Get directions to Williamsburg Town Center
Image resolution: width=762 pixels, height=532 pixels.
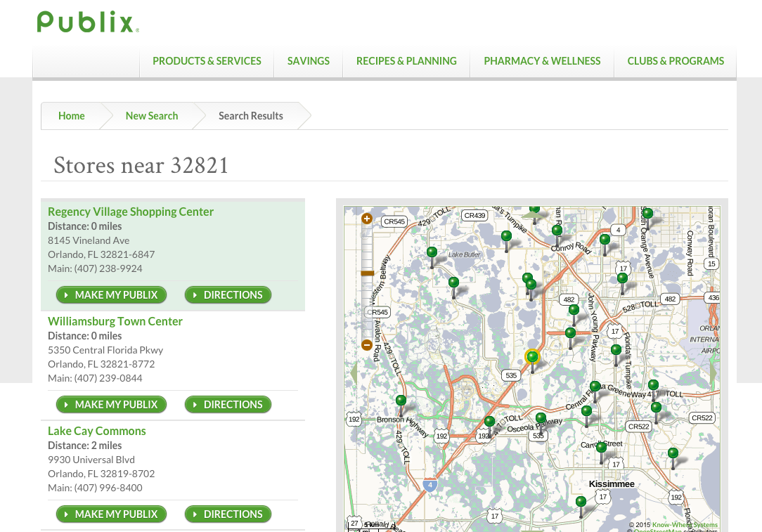pyautogui.click(x=228, y=405)
